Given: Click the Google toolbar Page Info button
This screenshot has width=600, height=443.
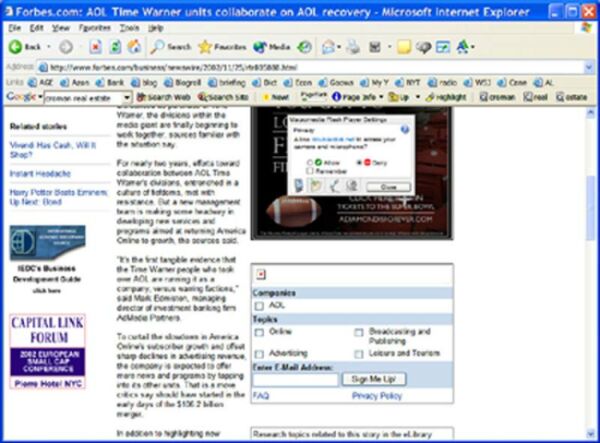Looking at the screenshot, I should (x=355, y=97).
